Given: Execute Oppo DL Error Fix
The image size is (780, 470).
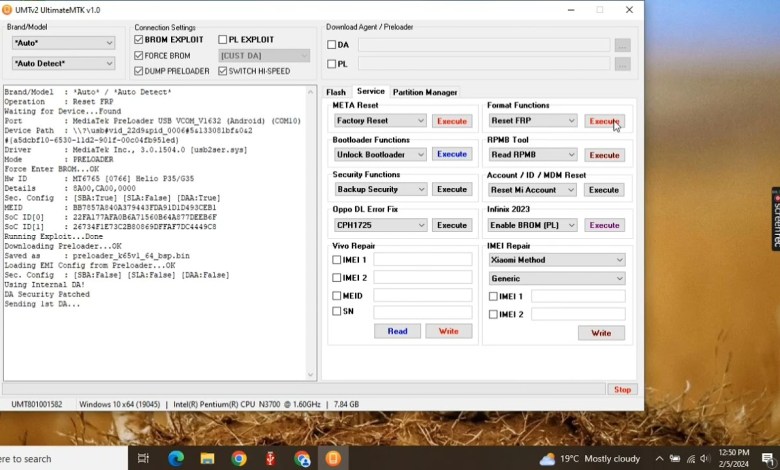Looking at the screenshot, I should [452, 225].
